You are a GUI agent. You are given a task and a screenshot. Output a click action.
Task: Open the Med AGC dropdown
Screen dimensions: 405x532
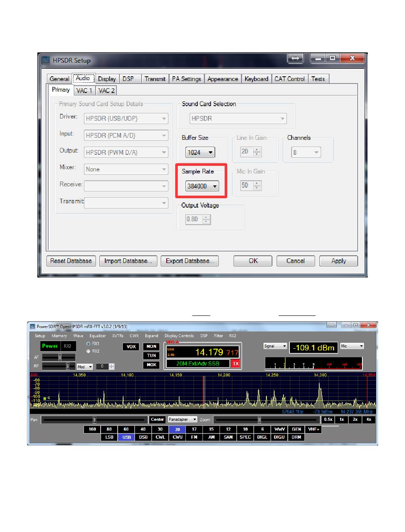(85, 366)
